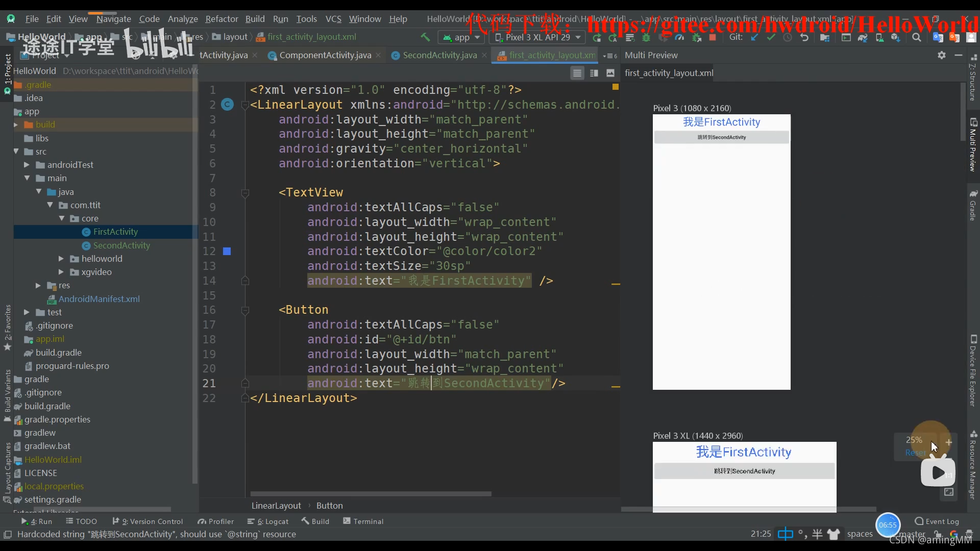Click the class gutter icon on line 2
The height and width of the screenshot is (551, 980).
click(227, 105)
